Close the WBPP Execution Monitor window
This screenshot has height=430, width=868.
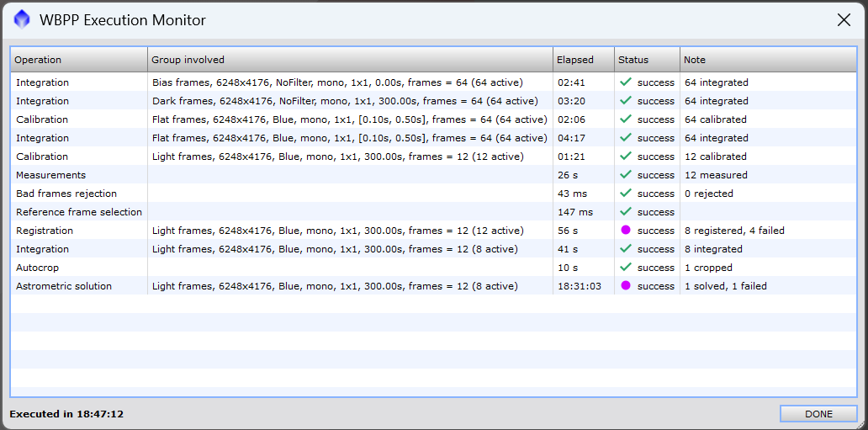(x=844, y=20)
